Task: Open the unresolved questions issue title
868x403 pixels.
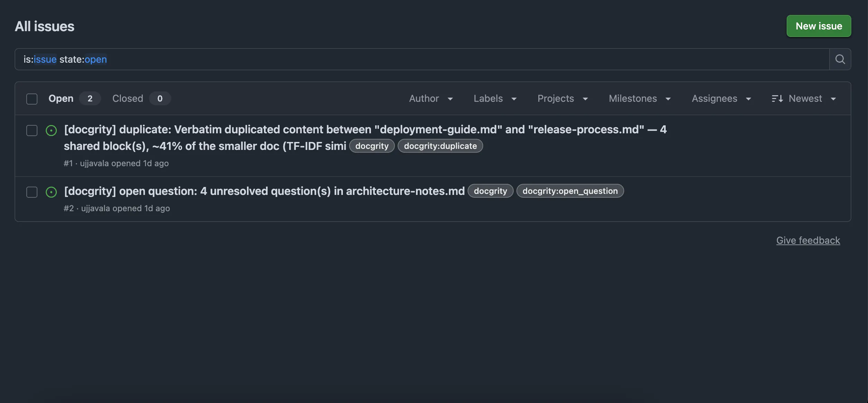Action: [264, 191]
